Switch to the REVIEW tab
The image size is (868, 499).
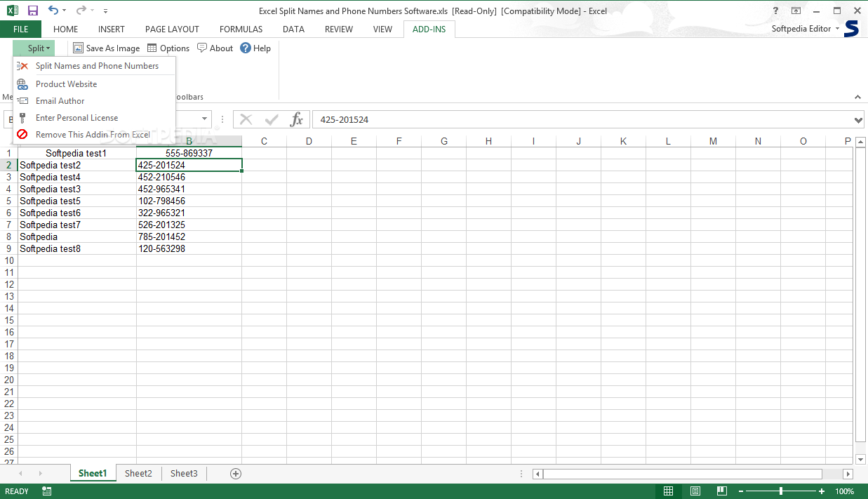pyautogui.click(x=339, y=29)
